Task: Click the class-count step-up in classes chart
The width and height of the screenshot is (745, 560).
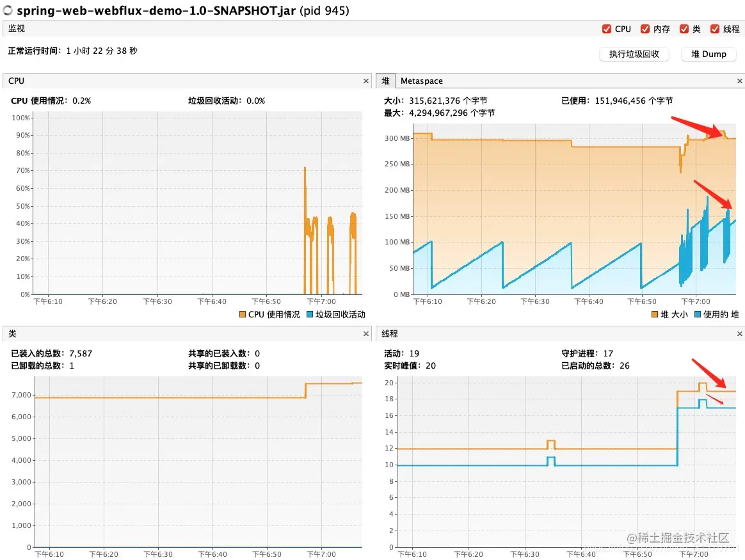Action: click(305, 390)
